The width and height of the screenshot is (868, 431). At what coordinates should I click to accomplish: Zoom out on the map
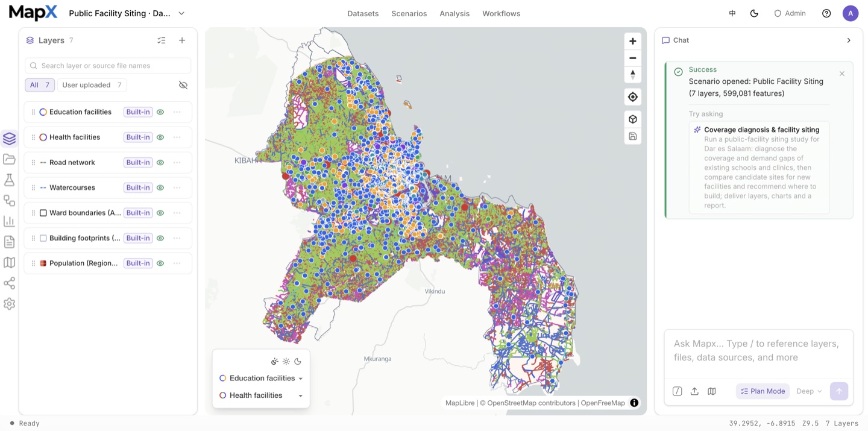[x=632, y=58]
